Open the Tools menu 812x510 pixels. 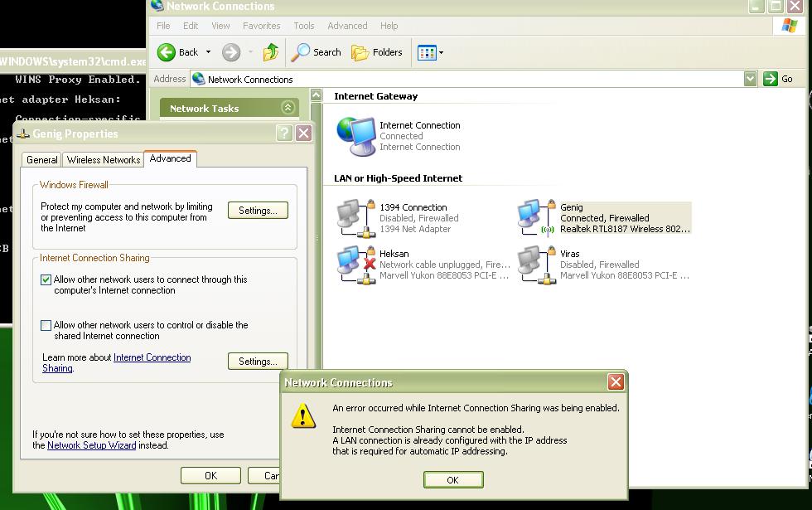coord(304,26)
